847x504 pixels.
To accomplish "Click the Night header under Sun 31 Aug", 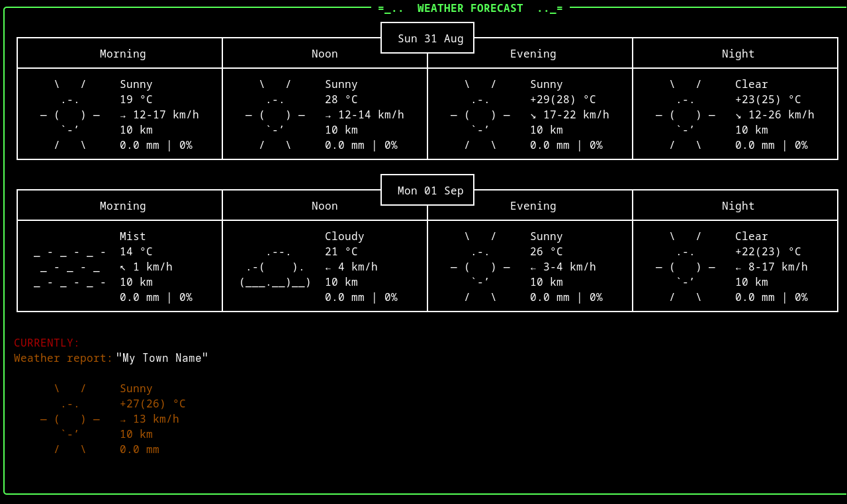I will click(x=738, y=54).
